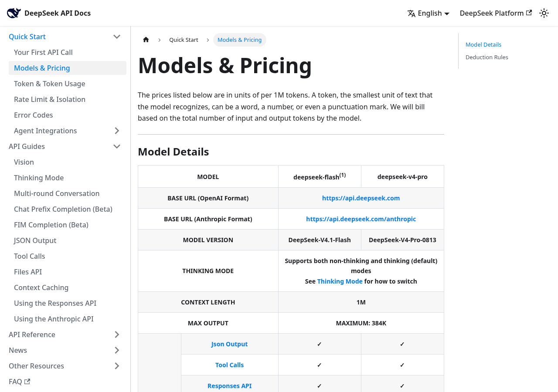Go to the home breadcrumb icon
558x392 pixels.
[x=146, y=40]
